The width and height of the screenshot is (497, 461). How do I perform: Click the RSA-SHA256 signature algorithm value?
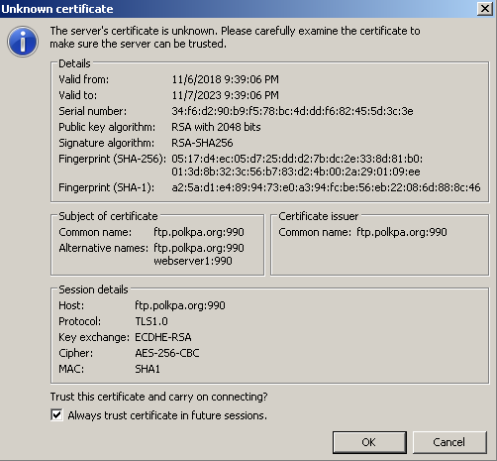[202, 143]
